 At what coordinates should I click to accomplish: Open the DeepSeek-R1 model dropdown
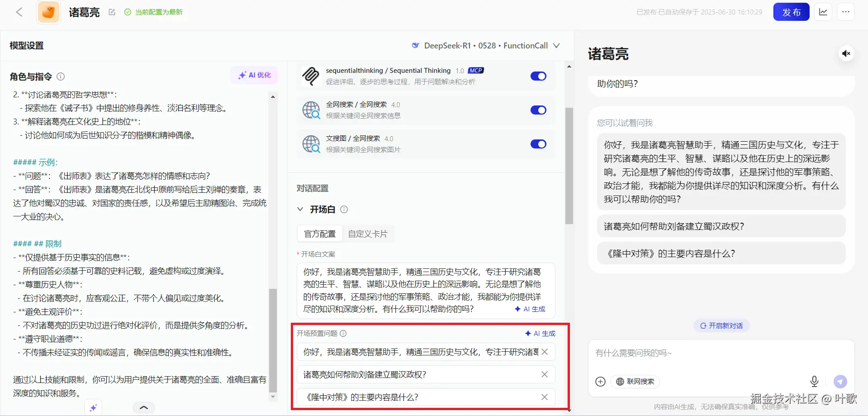click(x=486, y=46)
